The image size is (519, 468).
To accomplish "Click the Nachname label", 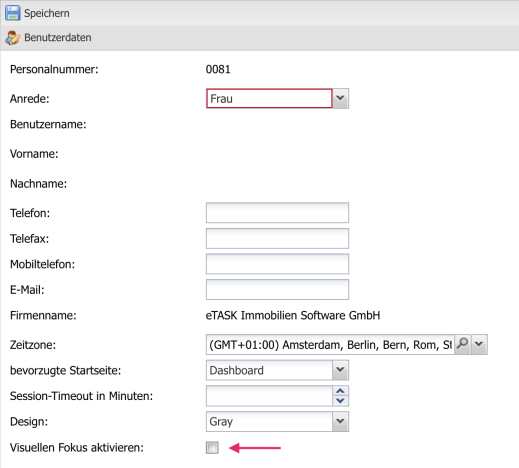I will point(38,184).
